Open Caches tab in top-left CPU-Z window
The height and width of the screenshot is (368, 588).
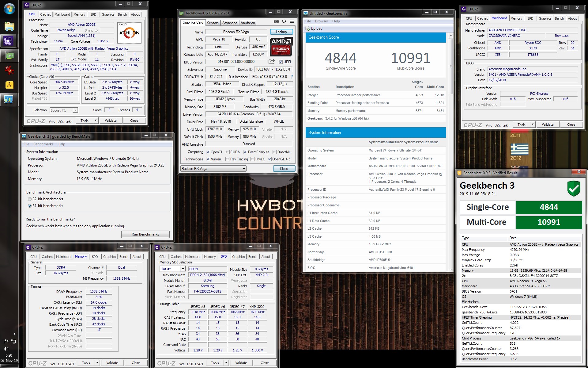(46, 14)
